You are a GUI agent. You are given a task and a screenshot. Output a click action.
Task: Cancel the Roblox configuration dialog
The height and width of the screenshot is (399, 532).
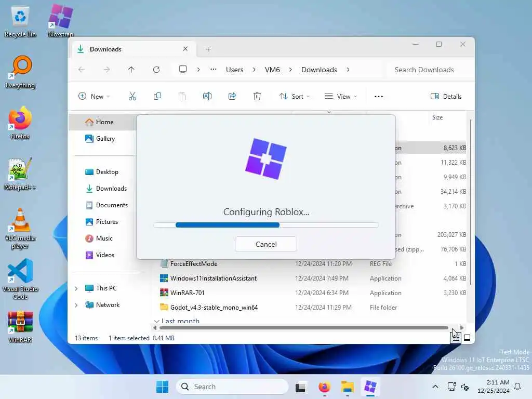point(265,244)
